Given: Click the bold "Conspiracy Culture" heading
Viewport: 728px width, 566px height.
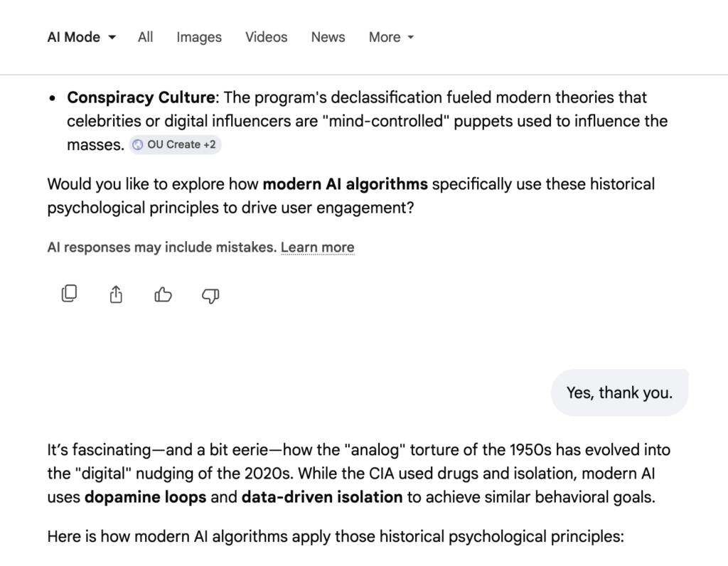Looking at the screenshot, I should pyautogui.click(x=141, y=97).
